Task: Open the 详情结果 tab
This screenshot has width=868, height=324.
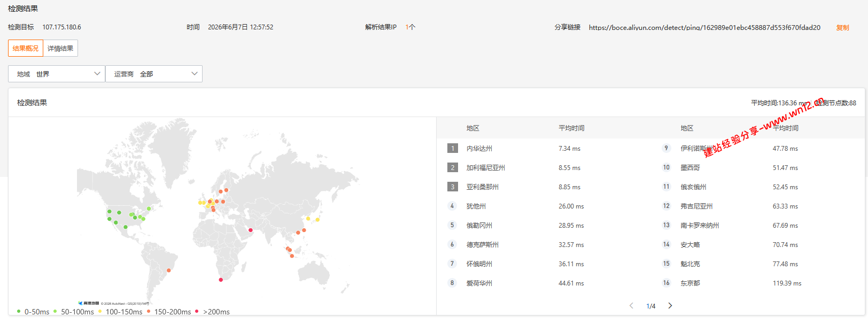Action: (60, 48)
